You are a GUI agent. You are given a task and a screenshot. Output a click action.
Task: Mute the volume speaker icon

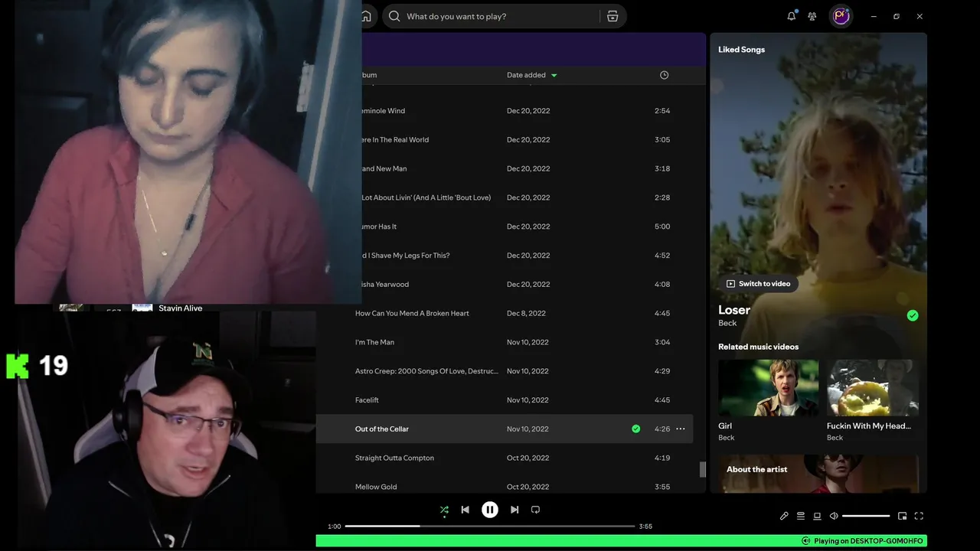(x=834, y=516)
